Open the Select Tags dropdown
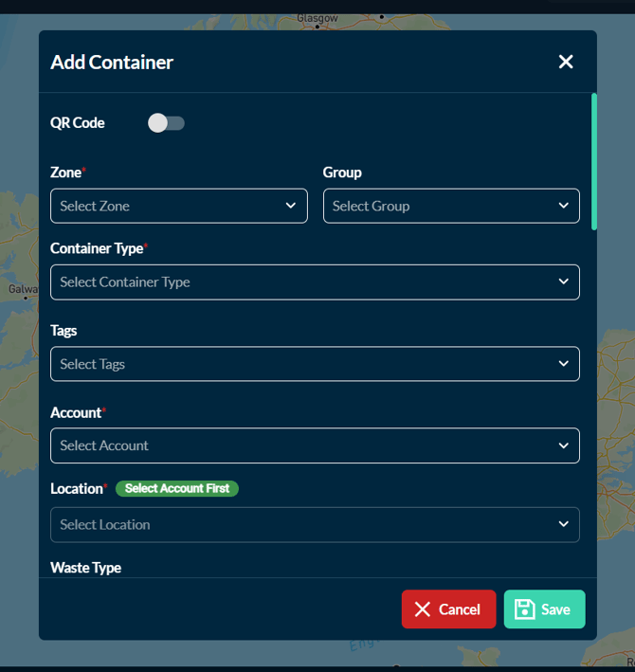Image resolution: width=635 pixels, height=672 pixels. [303, 364]
